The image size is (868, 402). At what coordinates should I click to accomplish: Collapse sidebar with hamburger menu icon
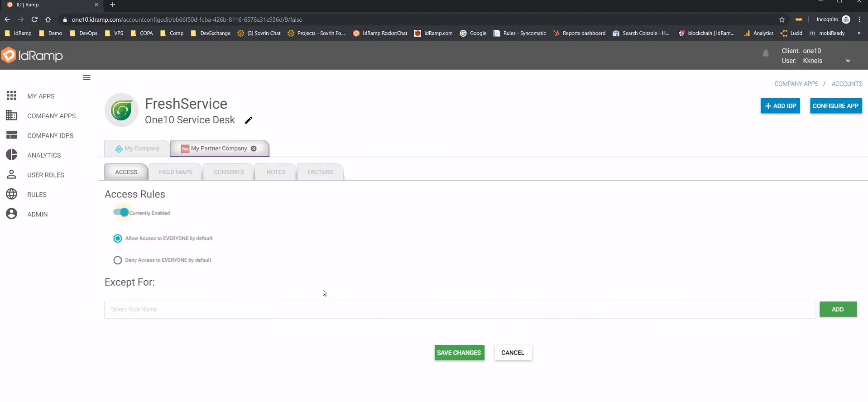pos(87,77)
